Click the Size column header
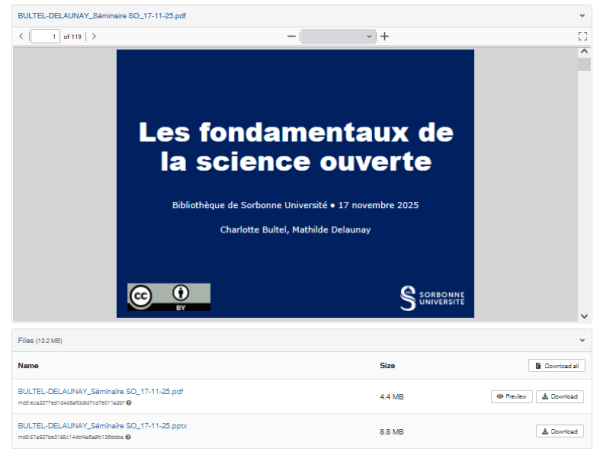Viewport: 600px width, 455px height. click(x=387, y=365)
